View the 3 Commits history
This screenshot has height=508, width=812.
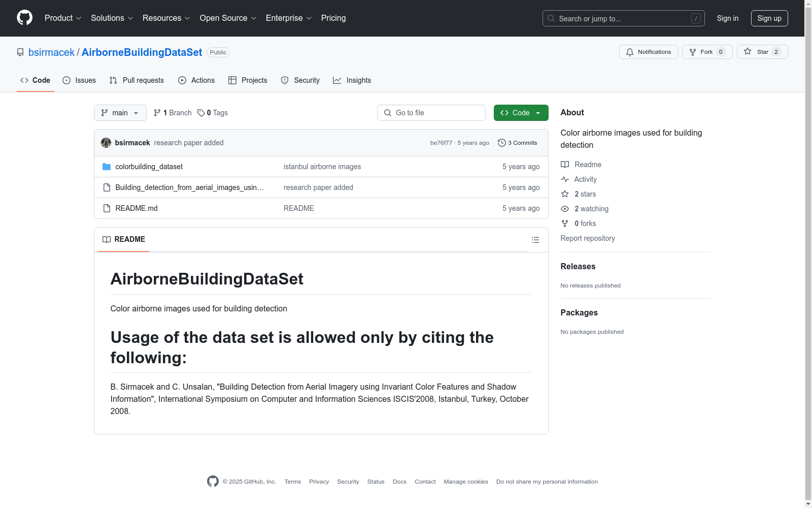coord(518,143)
